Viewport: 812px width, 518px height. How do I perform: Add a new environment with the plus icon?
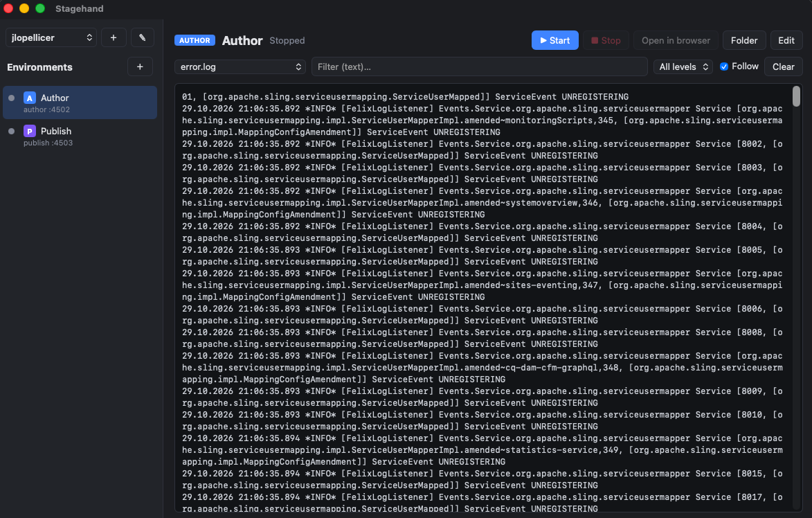pyautogui.click(x=140, y=66)
